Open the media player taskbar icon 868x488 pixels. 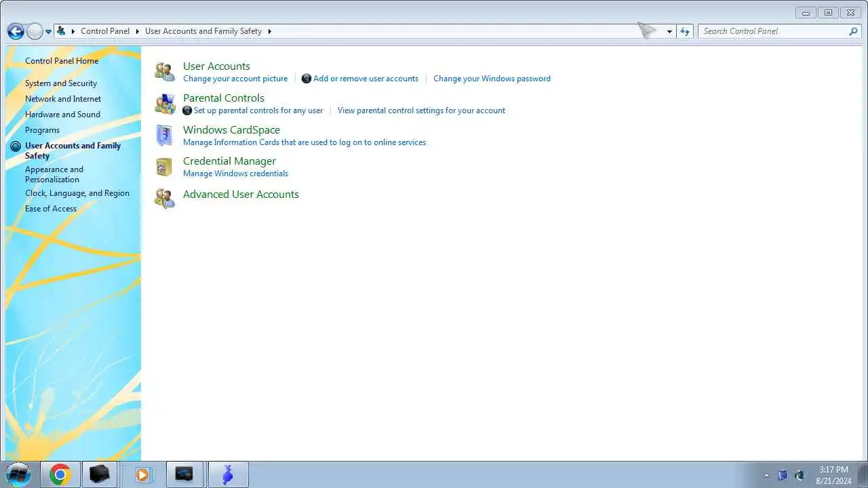pyautogui.click(x=142, y=474)
